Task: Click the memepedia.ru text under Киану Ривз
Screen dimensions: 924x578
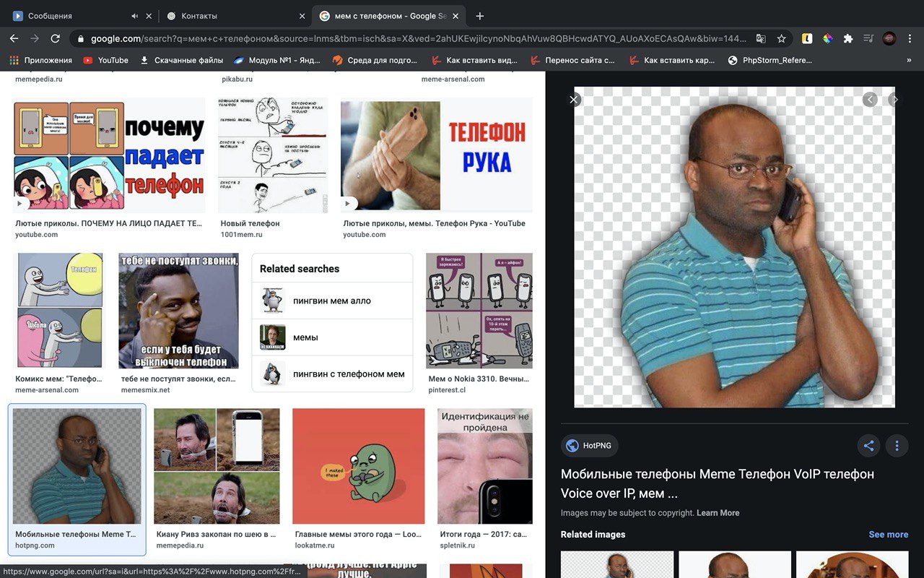Action: pyautogui.click(x=180, y=545)
